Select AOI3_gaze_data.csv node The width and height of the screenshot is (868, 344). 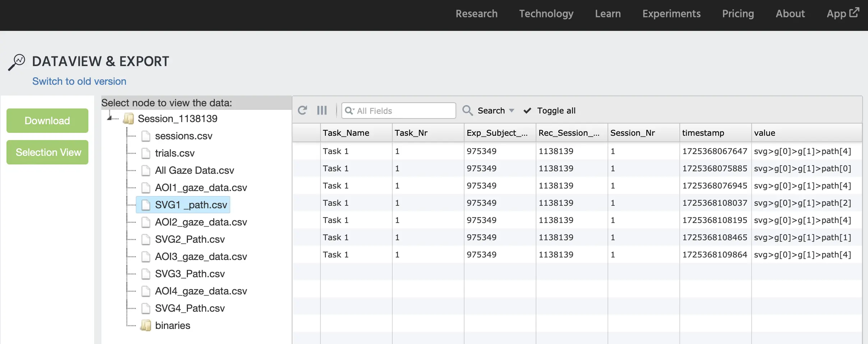201,257
